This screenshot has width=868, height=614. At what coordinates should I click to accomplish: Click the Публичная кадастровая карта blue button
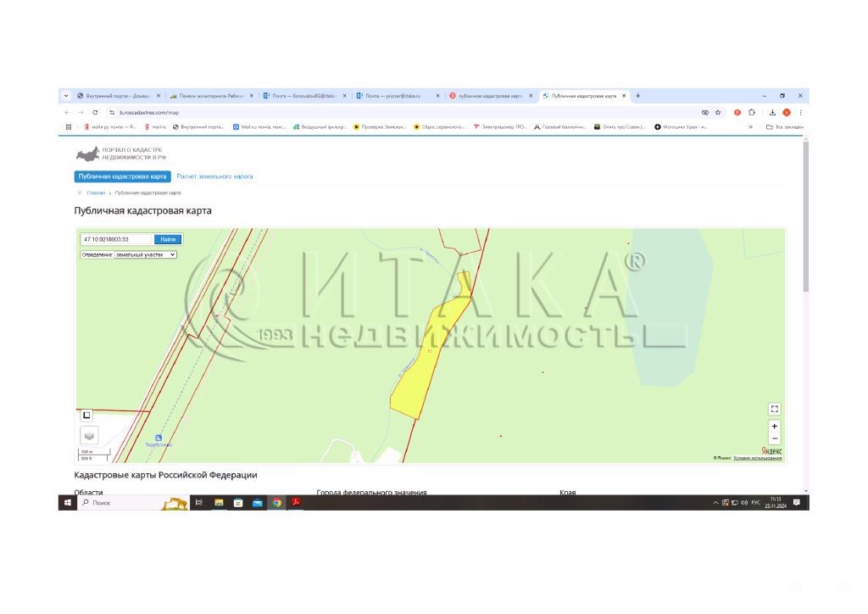coord(122,176)
